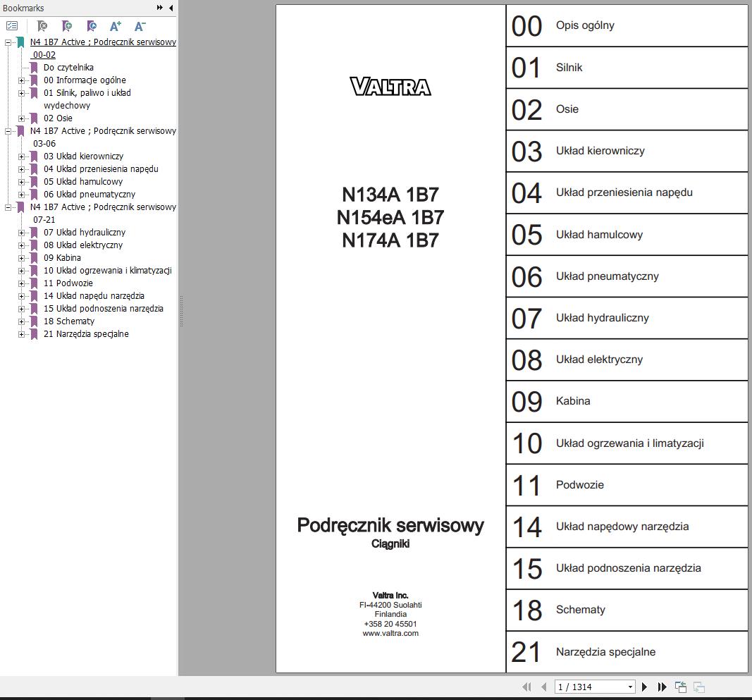Screen dimensions: 752x700
Task: Increase bookmark text size with A+ icon
Action: click(114, 25)
